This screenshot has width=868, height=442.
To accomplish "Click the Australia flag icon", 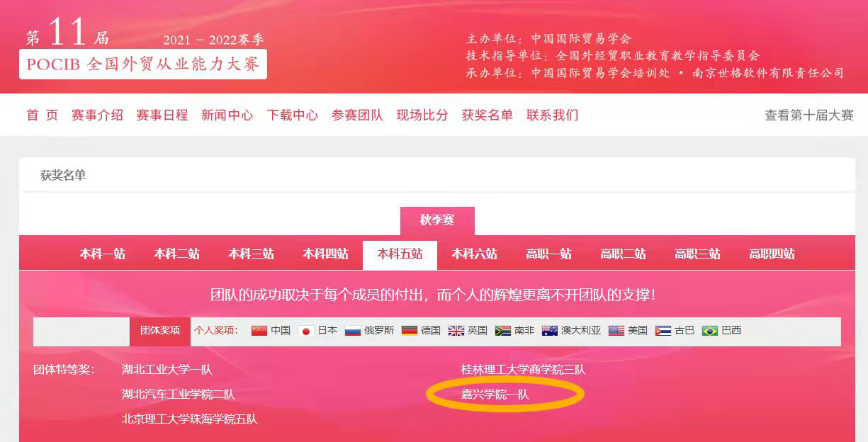I will click(x=550, y=331).
